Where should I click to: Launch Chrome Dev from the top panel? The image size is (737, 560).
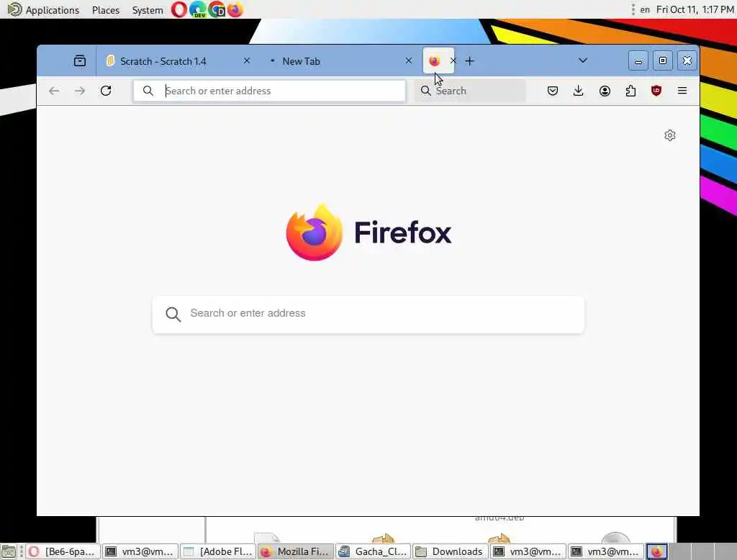[x=217, y=9]
